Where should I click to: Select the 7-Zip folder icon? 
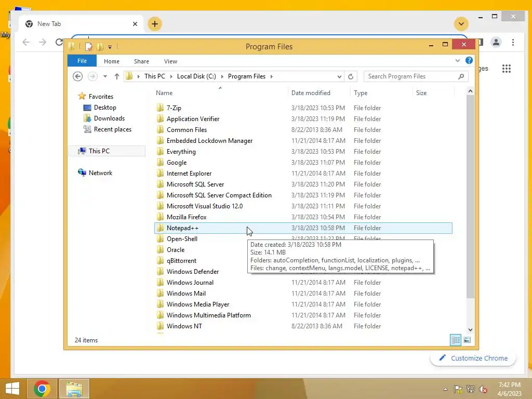click(161, 108)
